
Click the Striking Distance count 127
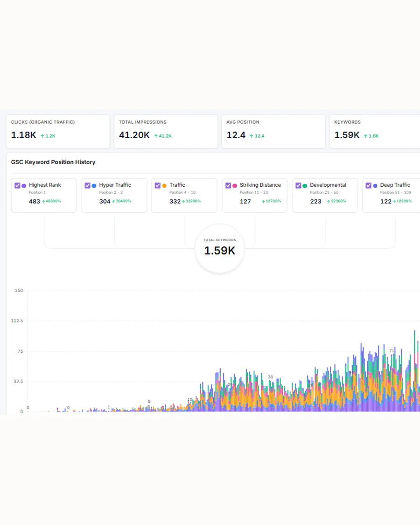(245, 201)
